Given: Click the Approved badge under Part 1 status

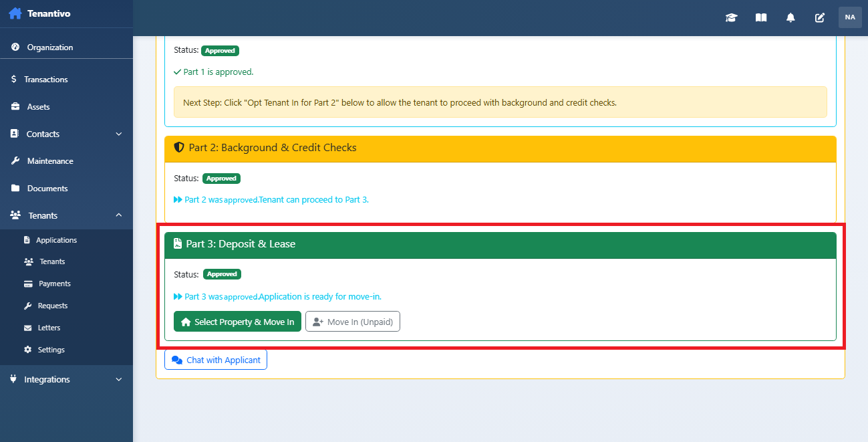Looking at the screenshot, I should (220, 50).
